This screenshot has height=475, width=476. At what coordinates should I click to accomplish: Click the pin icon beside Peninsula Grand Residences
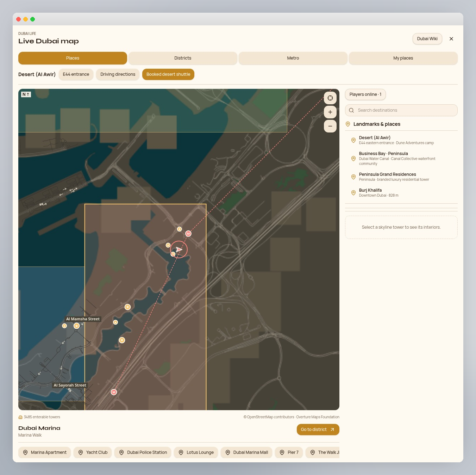(353, 177)
